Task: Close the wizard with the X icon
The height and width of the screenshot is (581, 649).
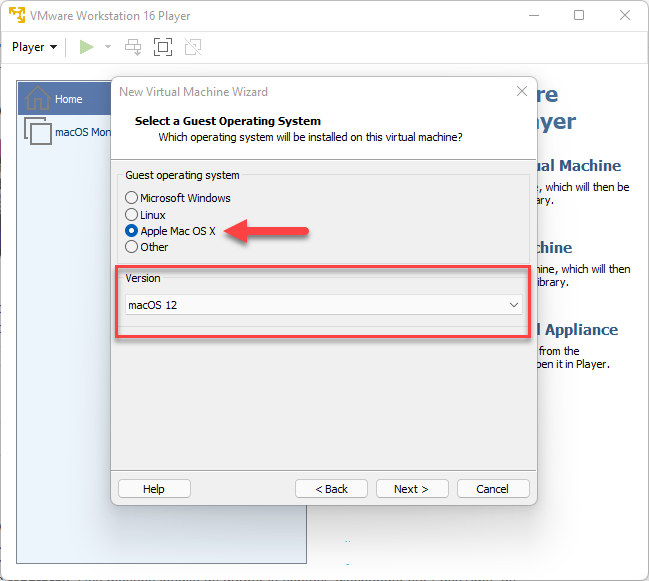Action: click(x=522, y=91)
